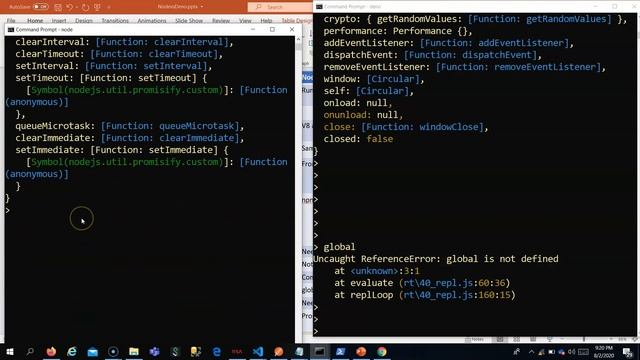Screen dimensions: 640x360
Task: Switch to the Insert ribbon tab
Action: 59,20
